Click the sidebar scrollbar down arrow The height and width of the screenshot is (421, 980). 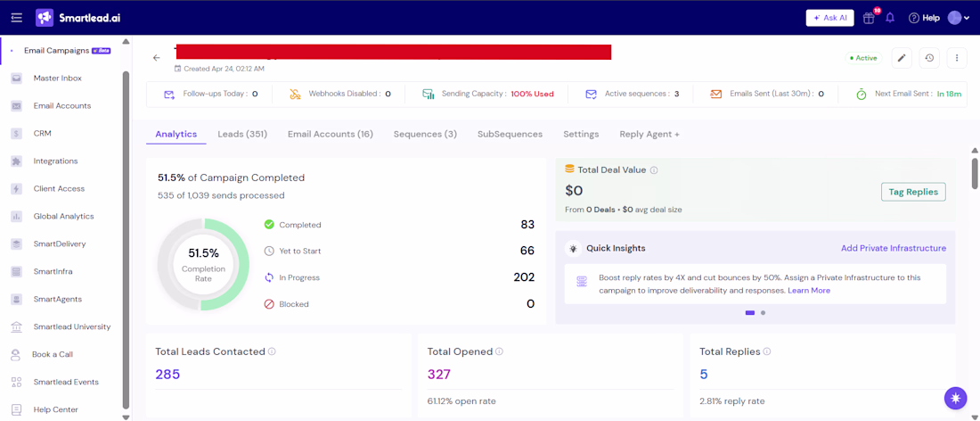coord(126,417)
